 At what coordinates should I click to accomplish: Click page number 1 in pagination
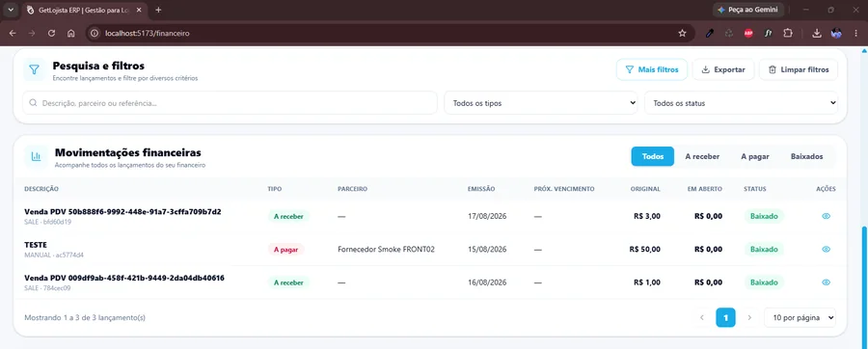click(x=725, y=317)
